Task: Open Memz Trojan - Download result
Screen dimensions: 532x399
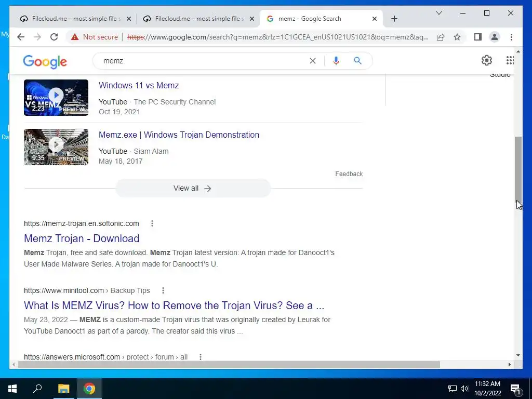Action: [x=82, y=238]
